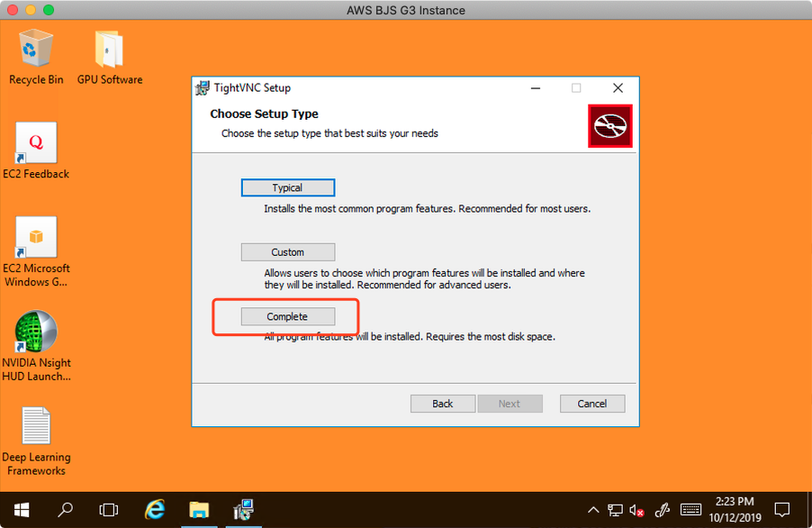Open the notification Action Center
Screen dimensions: 812x528
tap(781, 509)
